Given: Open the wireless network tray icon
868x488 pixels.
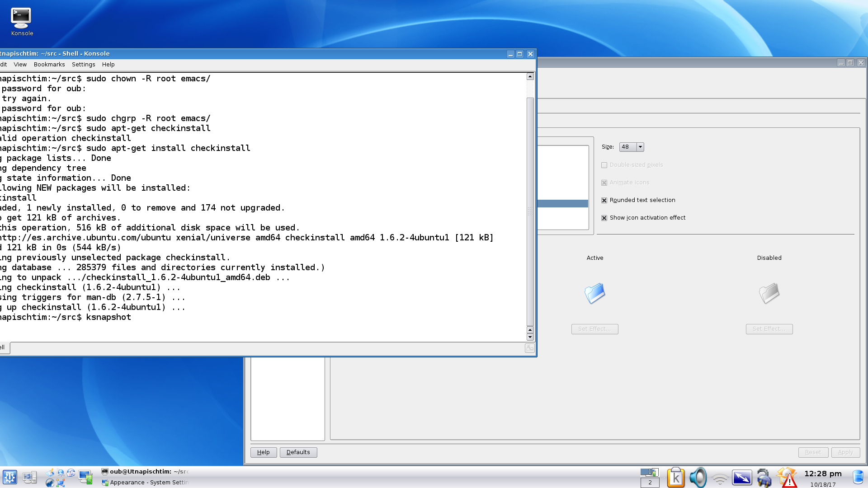Looking at the screenshot, I should click(x=720, y=479).
